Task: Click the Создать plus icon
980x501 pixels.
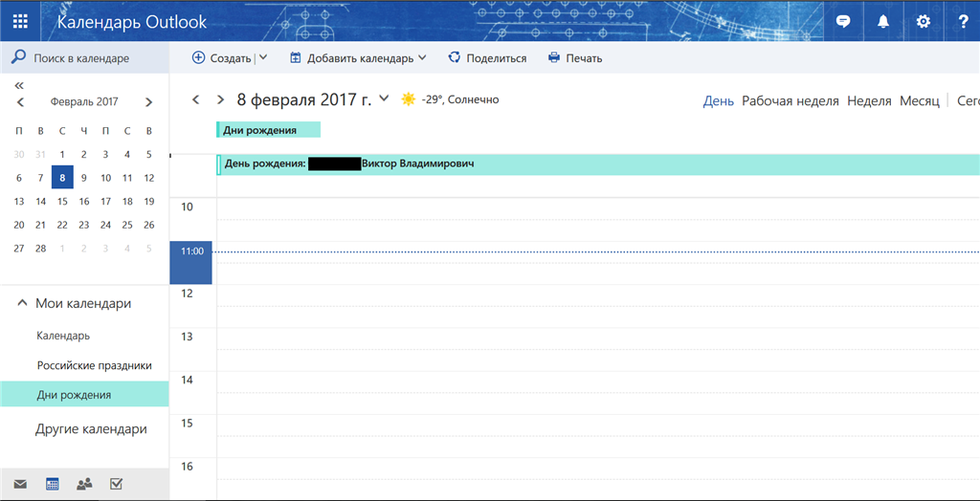Action: pyautogui.click(x=198, y=57)
